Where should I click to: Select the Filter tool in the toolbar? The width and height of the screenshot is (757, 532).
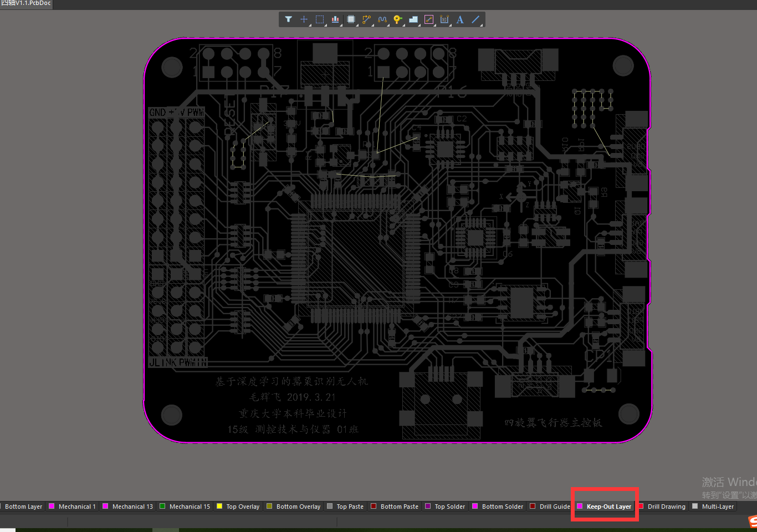(289, 19)
